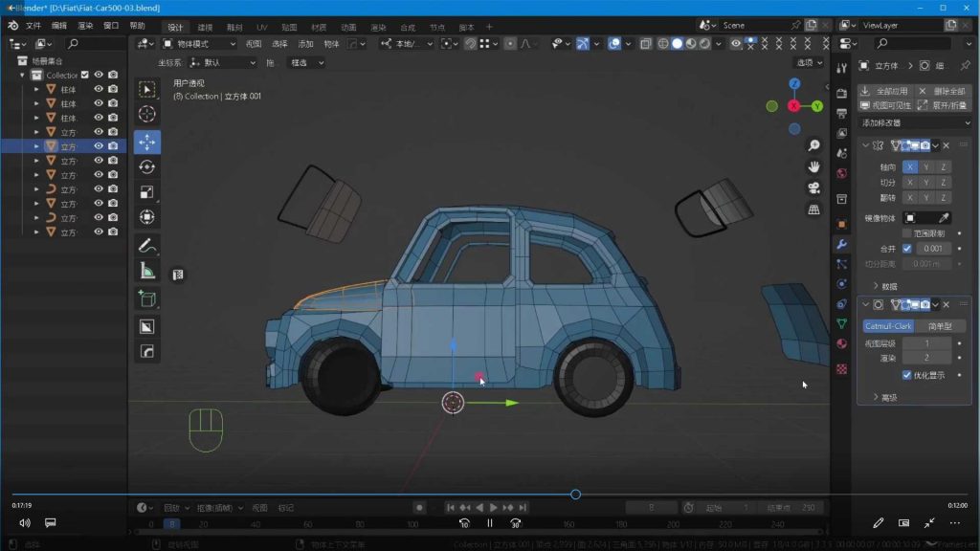The height and width of the screenshot is (551, 980).
Task: Toggle the 优化显示 checkbox
Action: (907, 375)
